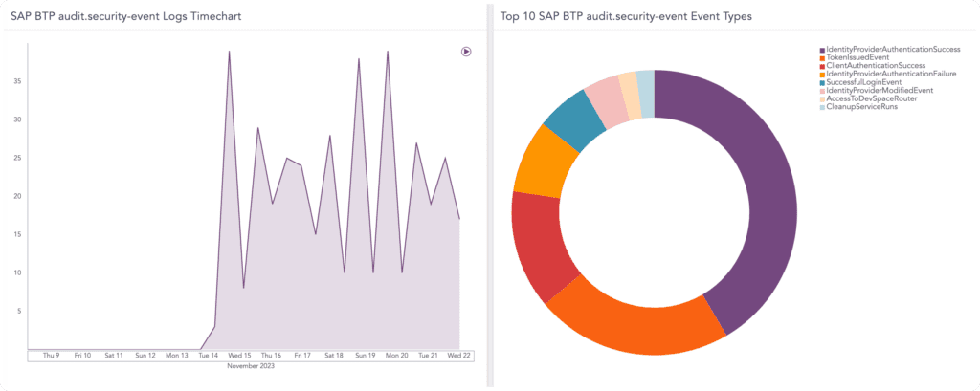980x391 pixels.
Task: Click the Wed 22 axis label
Action: [x=459, y=356]
